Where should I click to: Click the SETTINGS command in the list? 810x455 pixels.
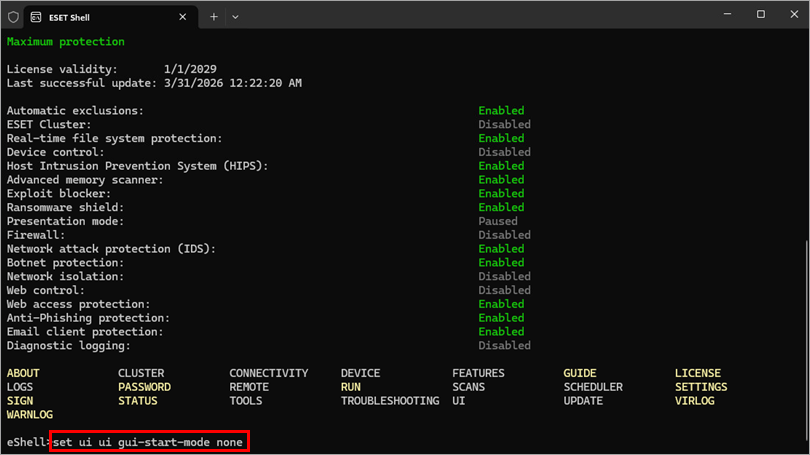tap(700, 387)
